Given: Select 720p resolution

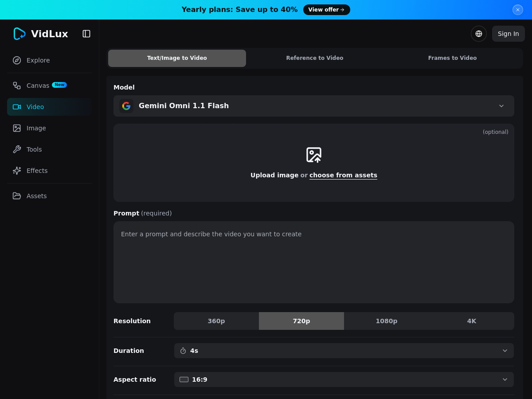Looking at the screenshot, I should [301, 321].
